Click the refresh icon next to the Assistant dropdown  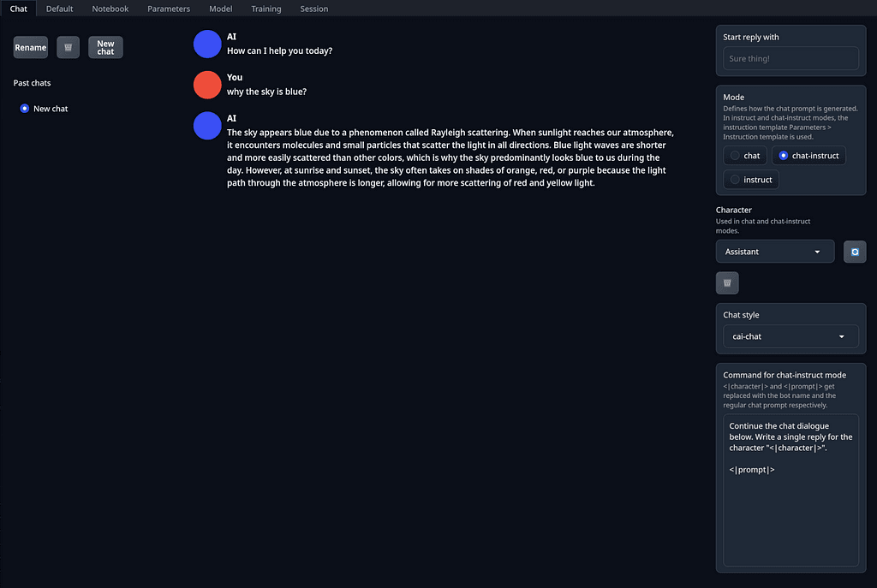click(855, 252)
